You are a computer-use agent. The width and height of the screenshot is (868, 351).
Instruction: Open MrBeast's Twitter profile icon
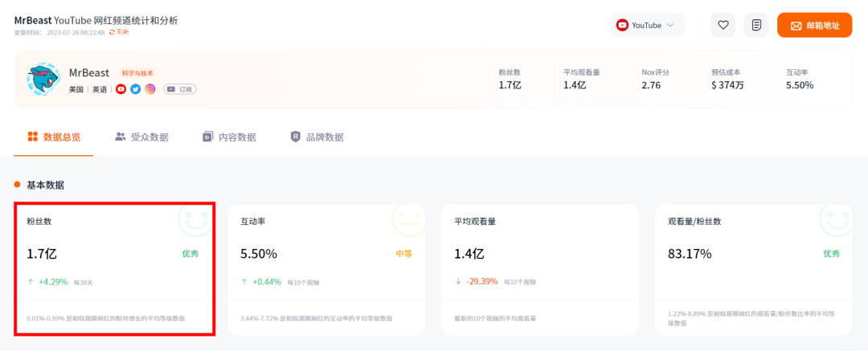(135, 89)
